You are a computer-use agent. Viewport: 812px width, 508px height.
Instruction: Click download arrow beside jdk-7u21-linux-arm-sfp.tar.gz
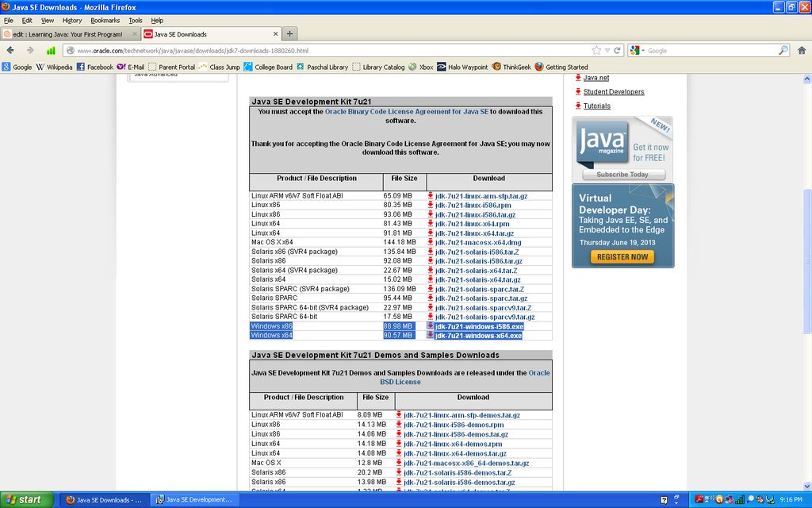[x=431, y=196]
